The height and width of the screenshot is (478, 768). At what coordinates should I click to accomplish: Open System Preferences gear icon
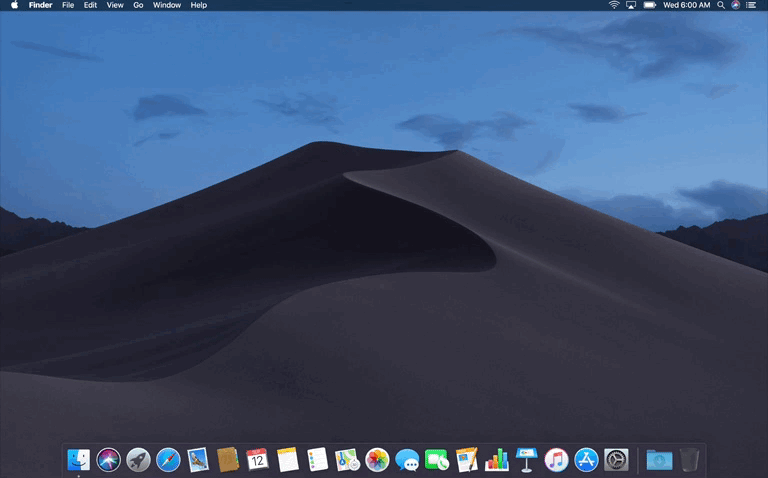coord(616,460)
